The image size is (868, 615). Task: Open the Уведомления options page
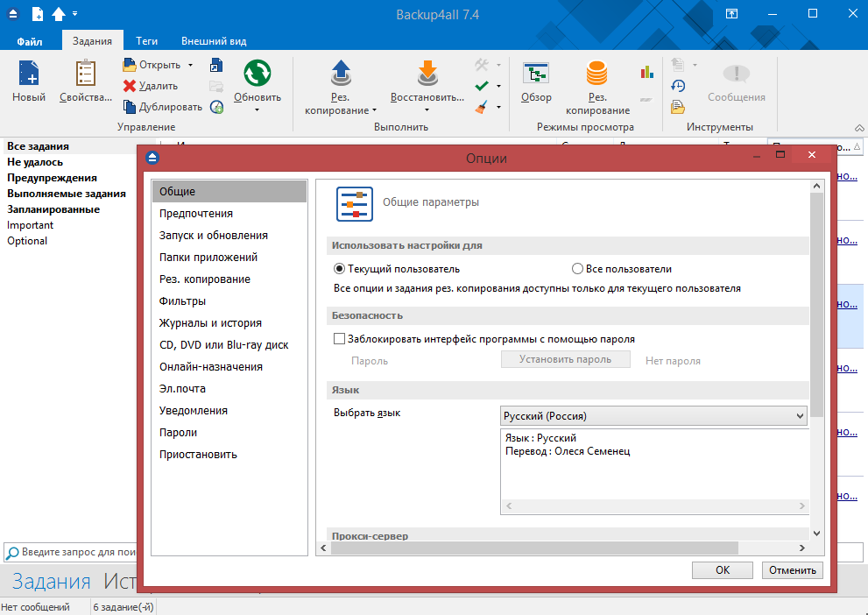coord(229,411)
